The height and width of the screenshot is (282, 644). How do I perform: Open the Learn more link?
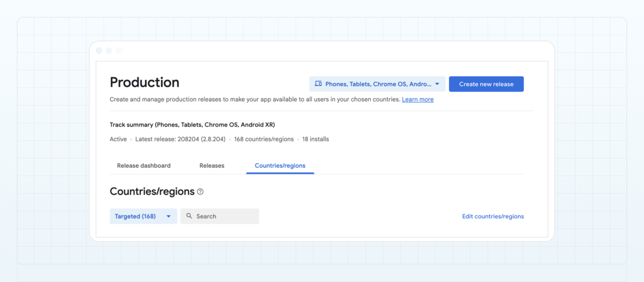(418, 99)
